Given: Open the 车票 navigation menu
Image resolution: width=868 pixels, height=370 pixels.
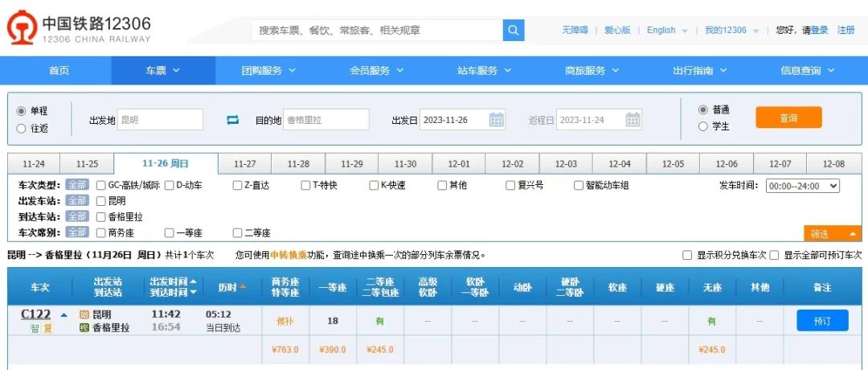Looking at the screenshot, I should tap(162, 71).
